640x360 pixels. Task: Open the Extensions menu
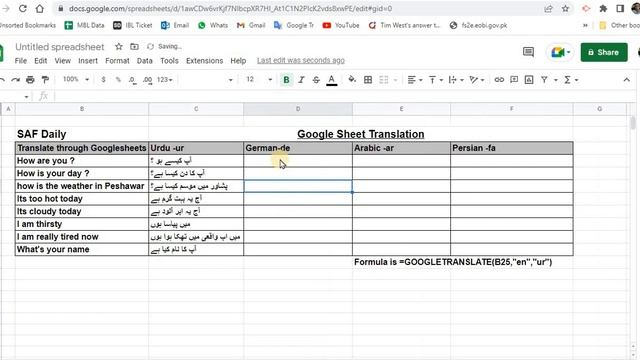(204, 61)
